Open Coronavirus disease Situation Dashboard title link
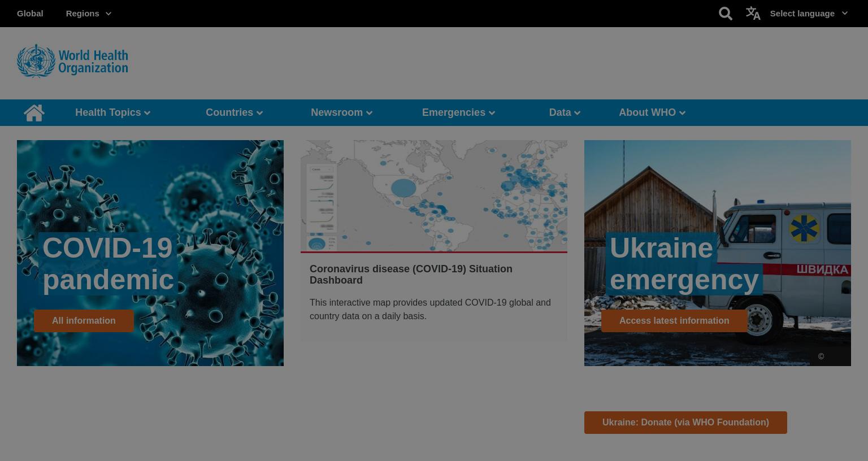Screen dimensions: 868x461 (411, 275)
